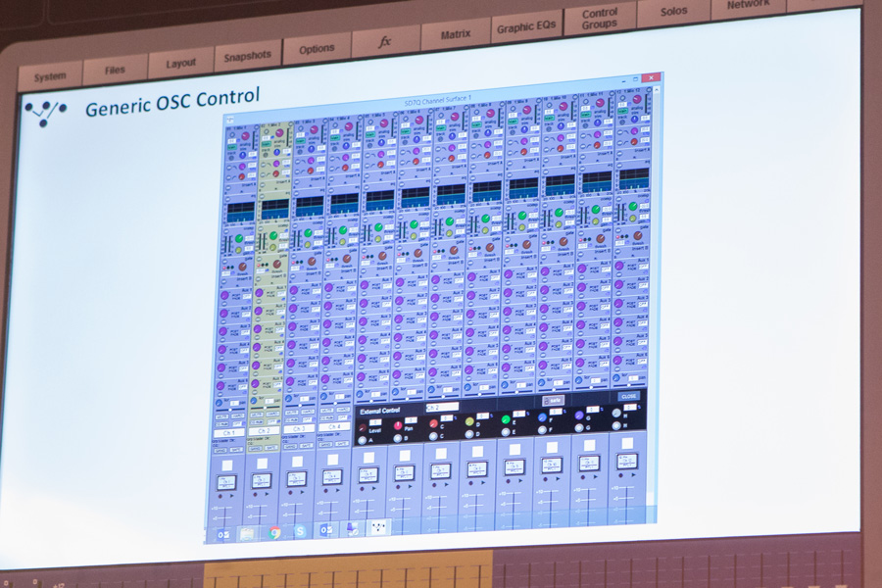Open the first Outlook icon on the taskbar
The height and width of the screenshot is (588, 882).
point(222,534)
